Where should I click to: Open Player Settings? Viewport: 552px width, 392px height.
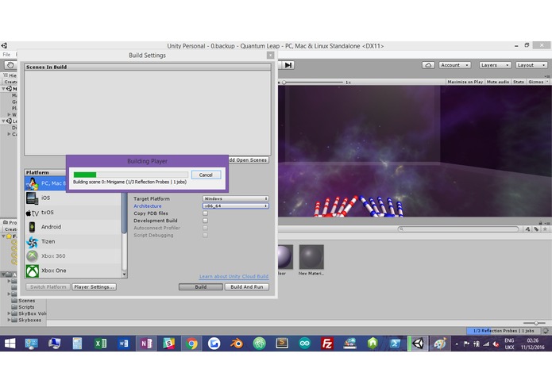click(94, 287)
